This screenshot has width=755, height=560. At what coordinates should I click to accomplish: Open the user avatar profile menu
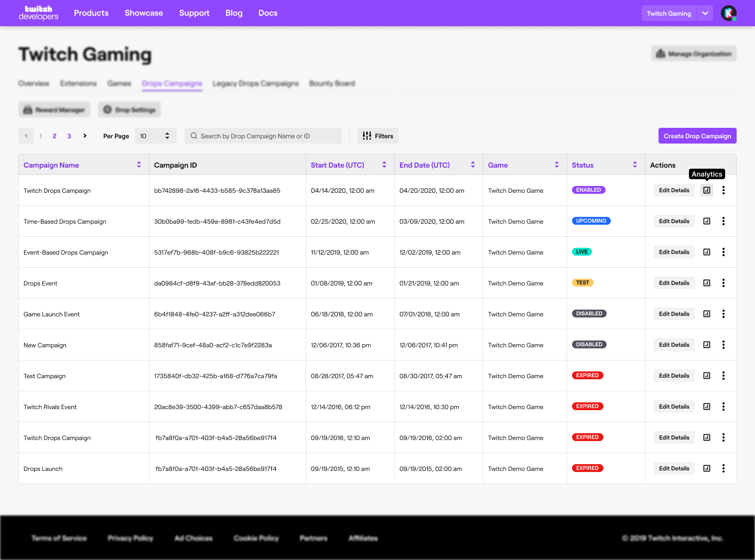[729, 13]
